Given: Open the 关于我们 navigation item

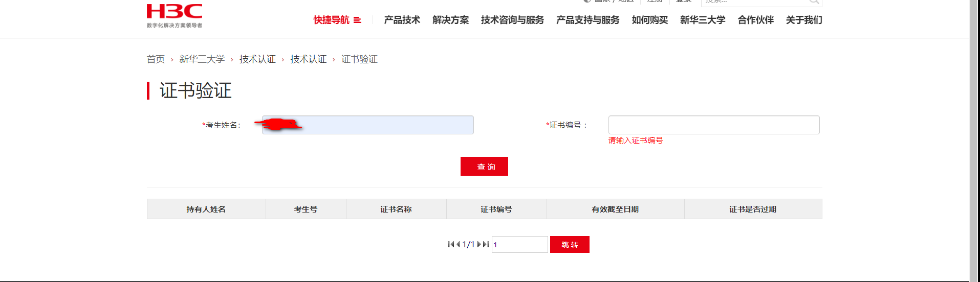Looking at the screenshot, I should (x=804, y=20).
